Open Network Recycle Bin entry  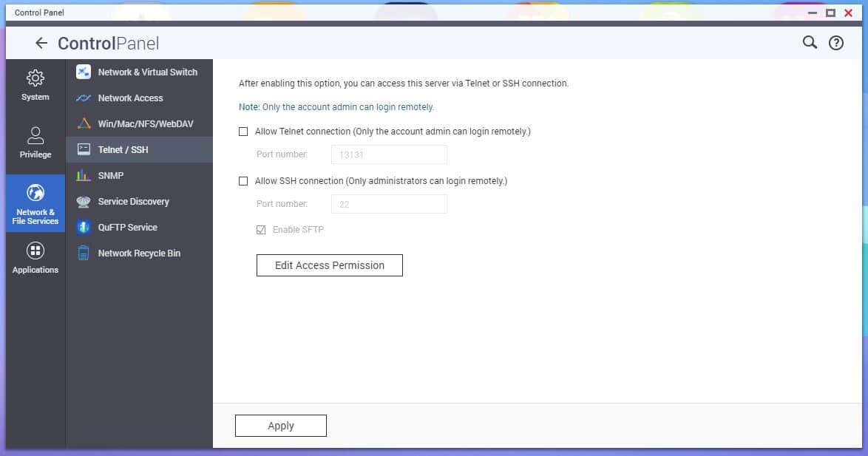(x=140, y=253)
